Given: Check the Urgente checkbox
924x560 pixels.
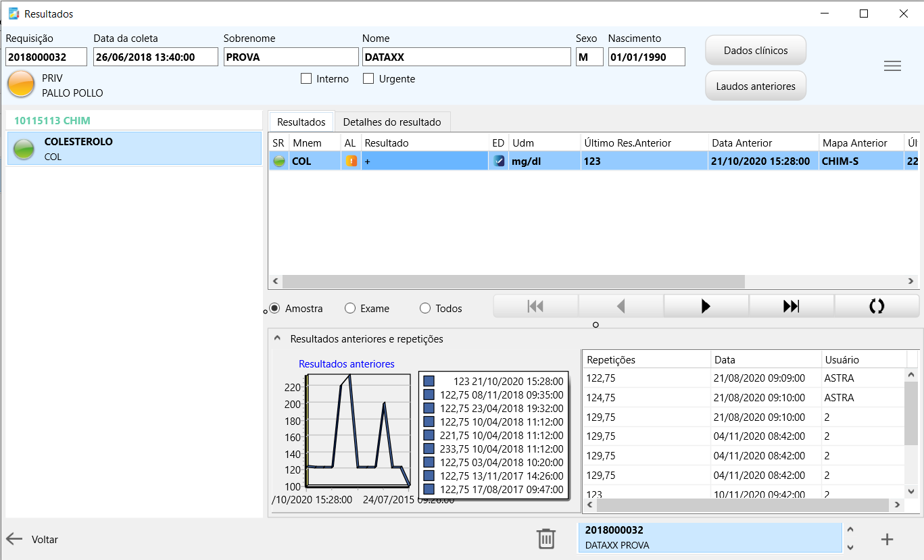Looking at the screenshot, I should point(368,79).
